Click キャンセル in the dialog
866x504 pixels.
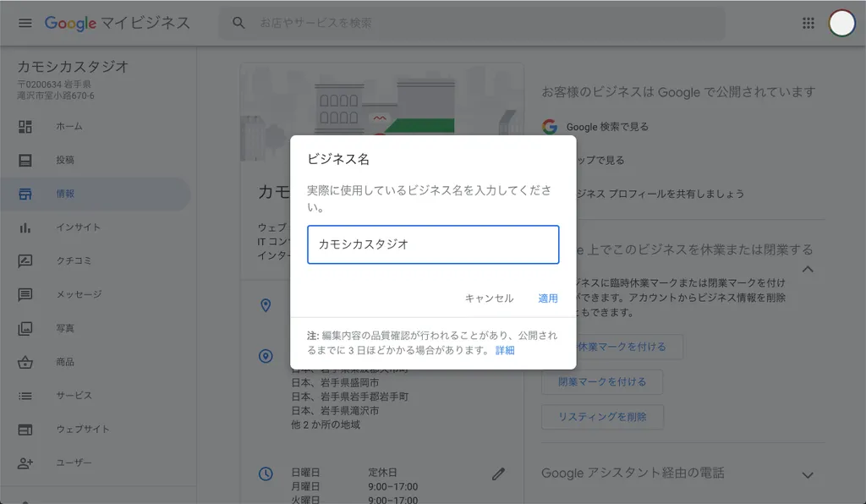click(x=489, y=299)
